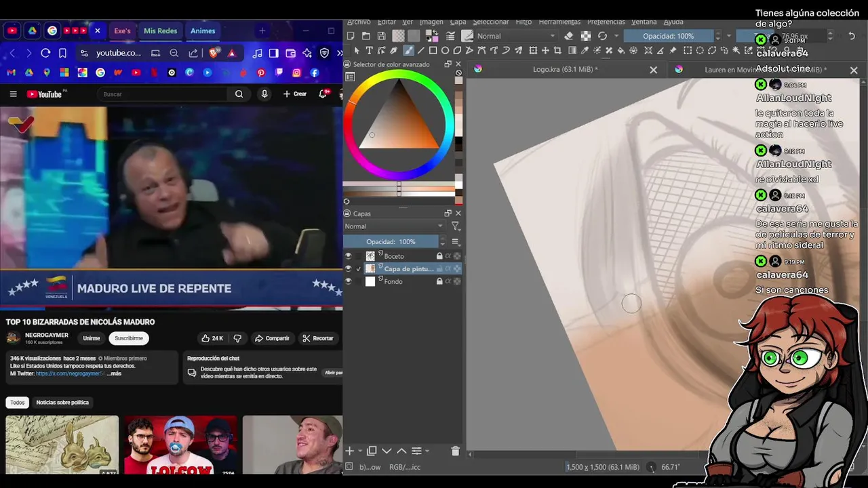This screenshot has width=868, height=488.
Task: Open the toolbar Normal blending mode dropdown
Action: coord(516,36)
